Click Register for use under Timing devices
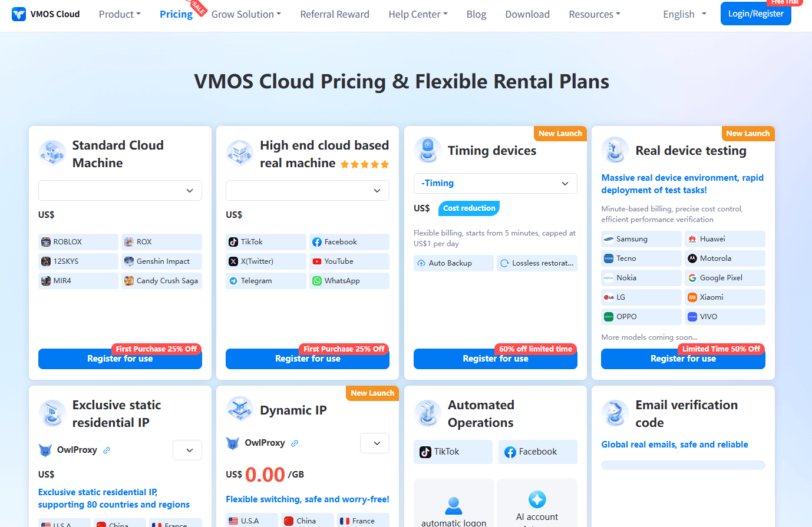 point(496,359)
